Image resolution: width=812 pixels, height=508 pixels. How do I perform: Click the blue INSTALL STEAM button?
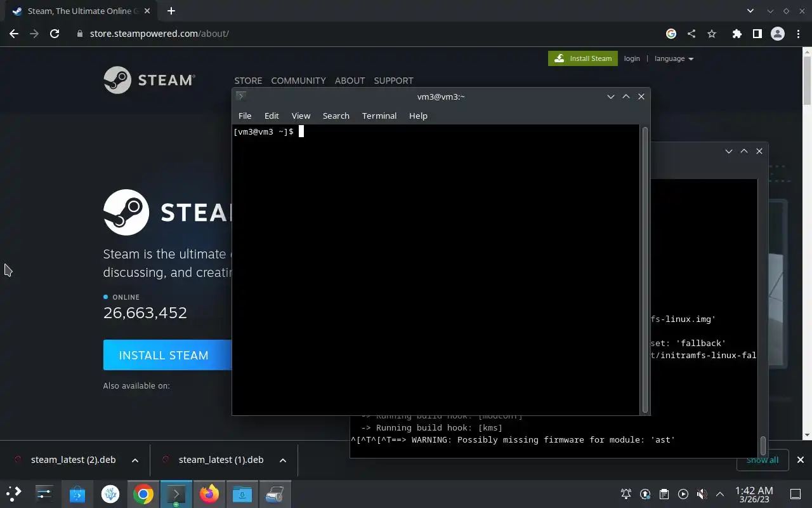click(167, 355)
